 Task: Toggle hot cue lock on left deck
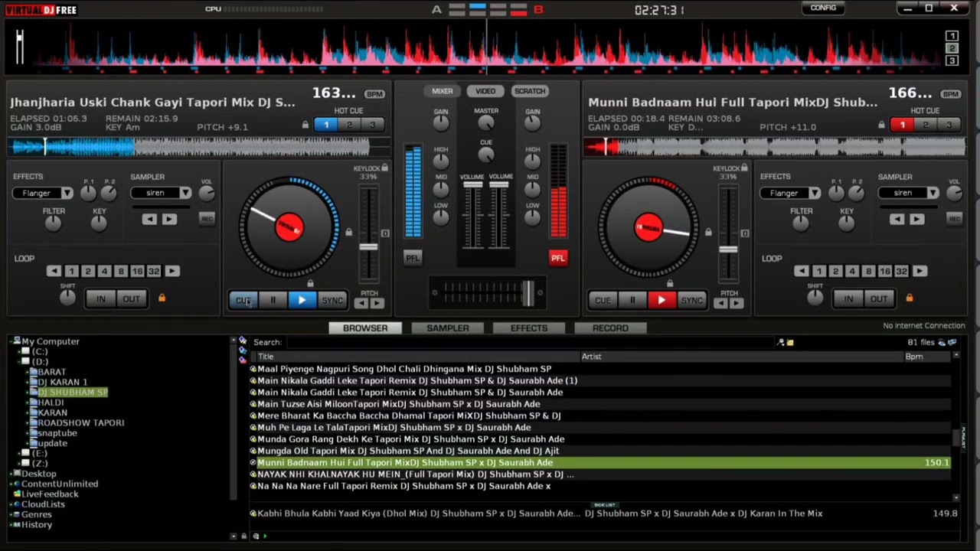(305, 126)
